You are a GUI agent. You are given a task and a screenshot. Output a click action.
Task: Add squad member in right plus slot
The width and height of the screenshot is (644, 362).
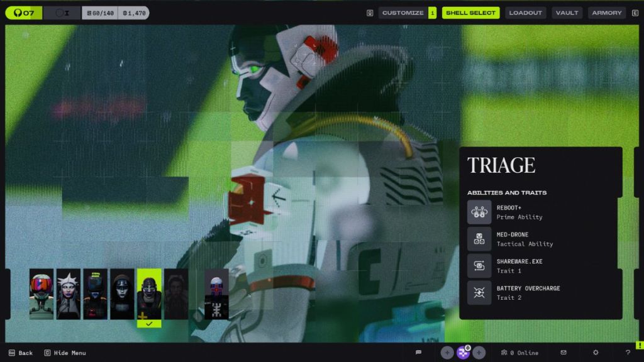[479, 353]
